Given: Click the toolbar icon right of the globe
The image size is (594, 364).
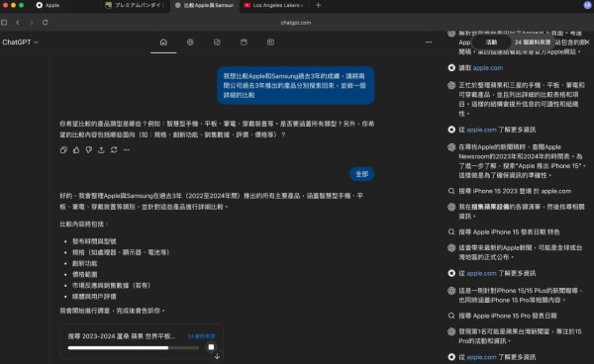Looking at the screenshot, I should pos(217,43).
